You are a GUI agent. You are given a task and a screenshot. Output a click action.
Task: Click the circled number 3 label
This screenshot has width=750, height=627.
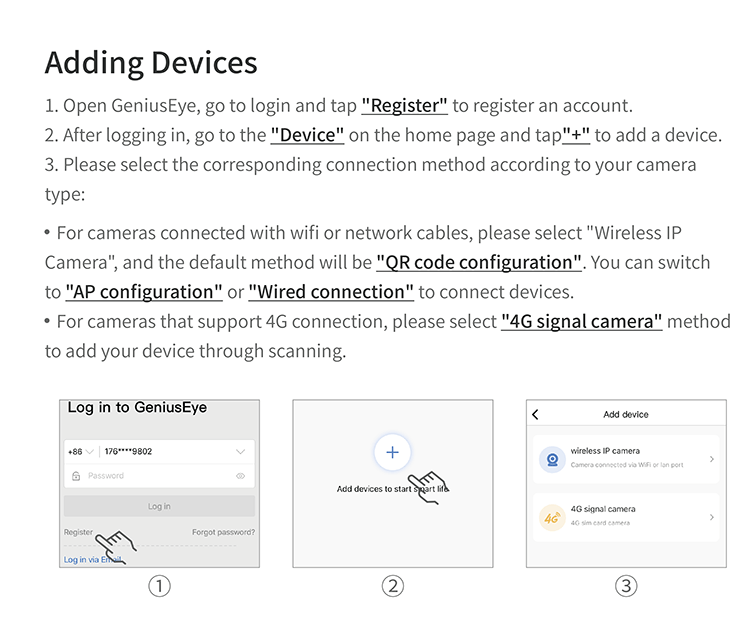[626, 586]
